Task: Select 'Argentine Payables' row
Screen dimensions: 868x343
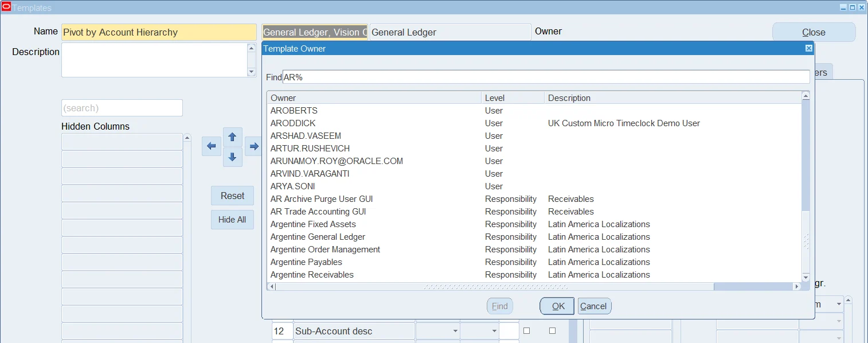Action: coord(534,262)
